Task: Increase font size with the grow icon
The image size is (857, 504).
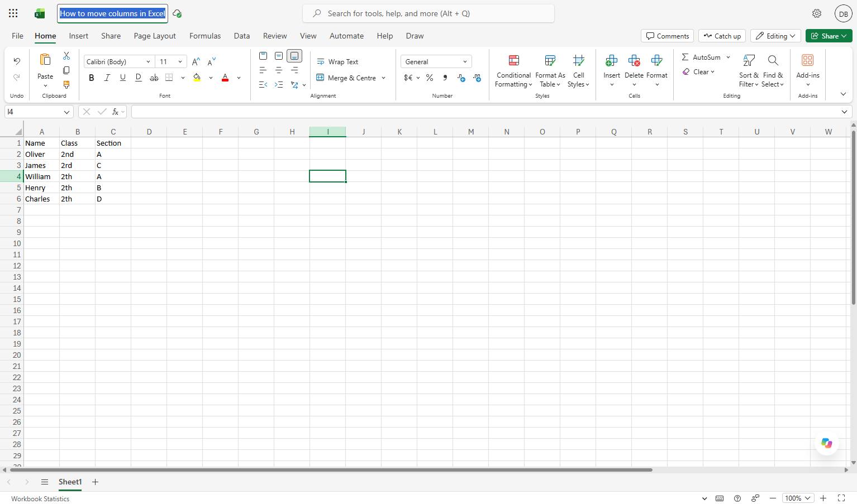Action: pos(196,62)
